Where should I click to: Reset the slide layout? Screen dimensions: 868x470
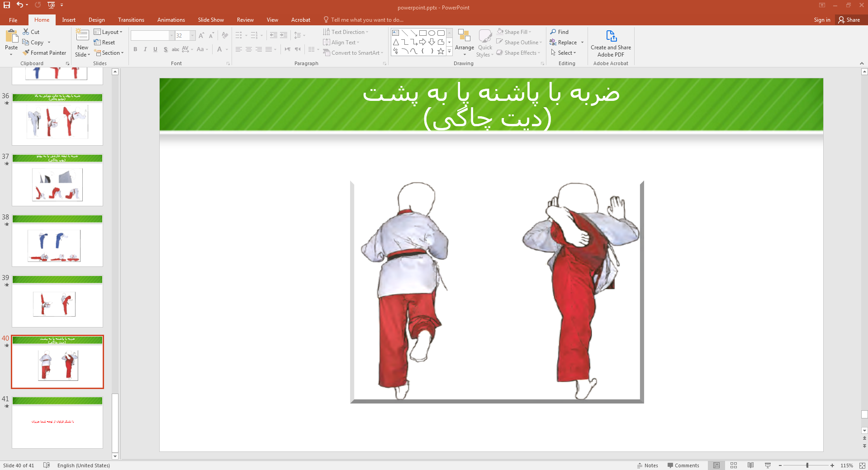[104, 43]
